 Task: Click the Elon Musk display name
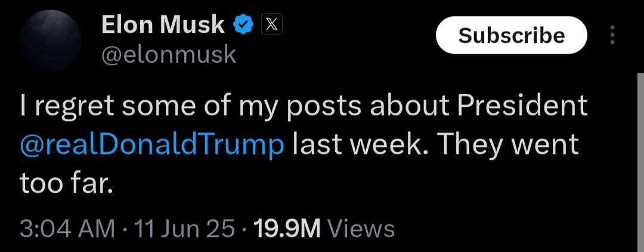click(163, 25)
